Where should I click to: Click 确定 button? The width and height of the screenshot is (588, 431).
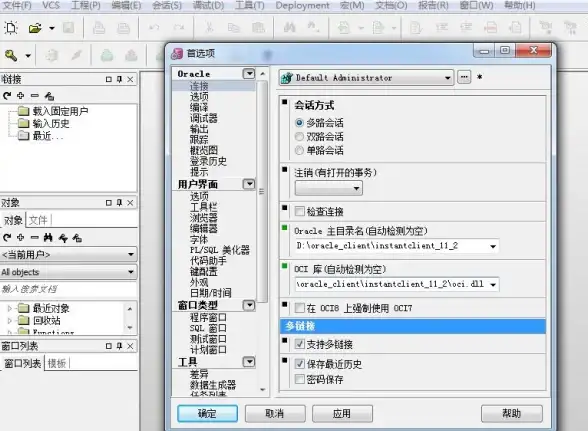point(207,413)
